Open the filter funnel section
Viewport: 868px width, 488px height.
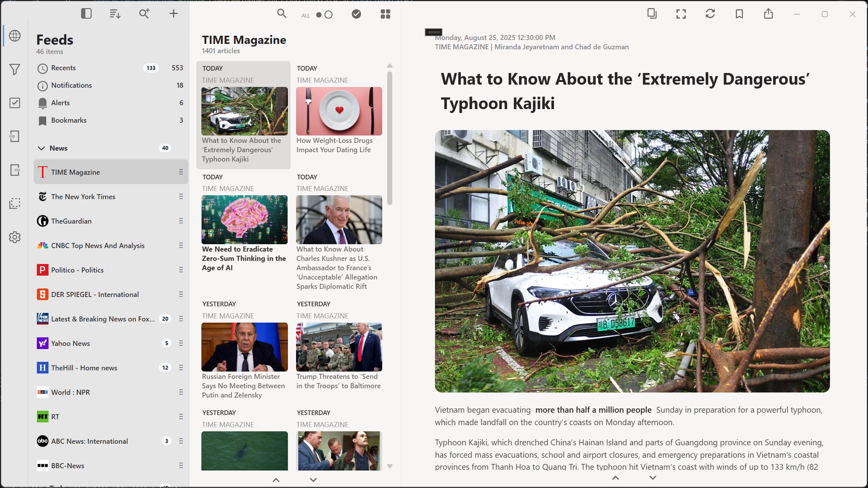pos(15,69)
